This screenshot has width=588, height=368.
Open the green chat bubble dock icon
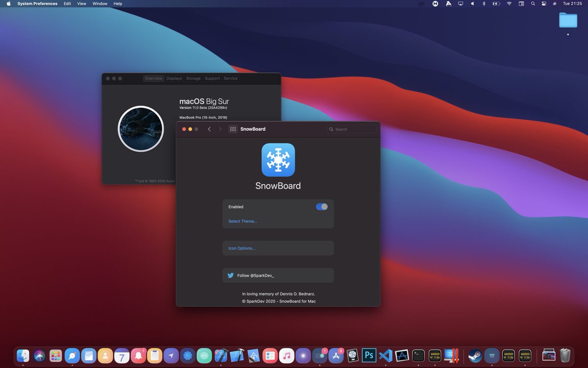click(204, 355)
